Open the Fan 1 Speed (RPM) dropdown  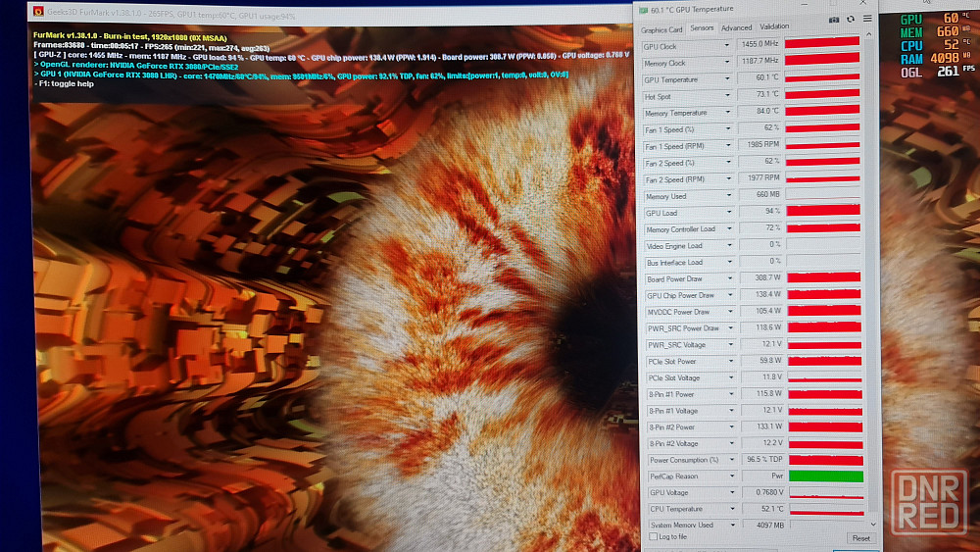pos(728,145)
